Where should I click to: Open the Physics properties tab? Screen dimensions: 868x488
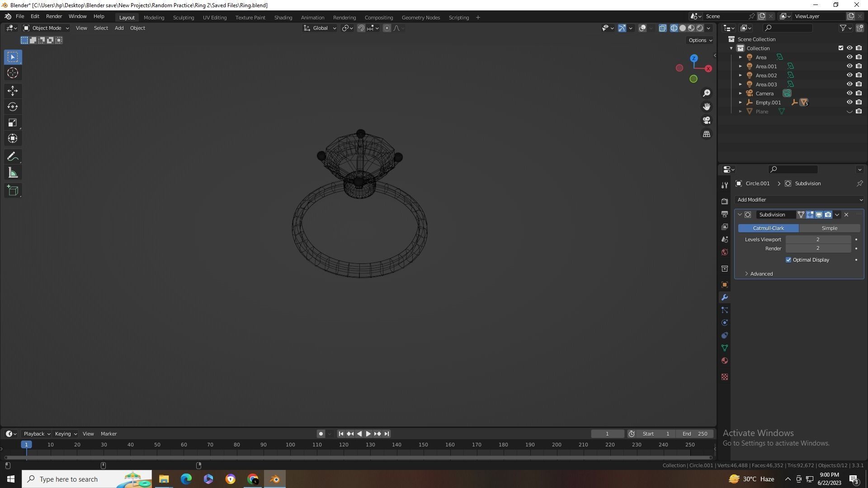(x=725, y=323)
